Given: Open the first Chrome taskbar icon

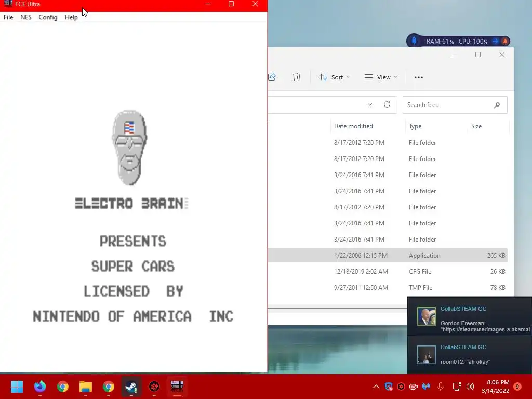Looking at the screenshot, I should coord(63,387).
